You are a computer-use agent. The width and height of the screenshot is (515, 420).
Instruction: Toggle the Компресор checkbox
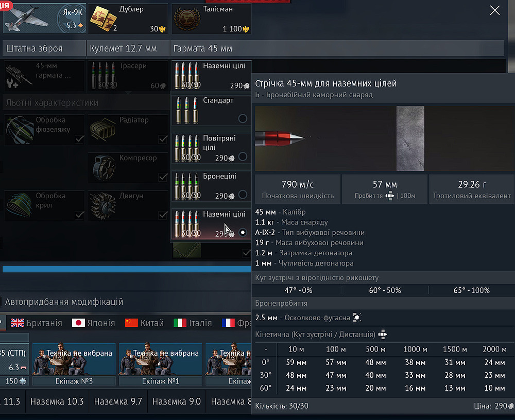(x=163, y=177)
